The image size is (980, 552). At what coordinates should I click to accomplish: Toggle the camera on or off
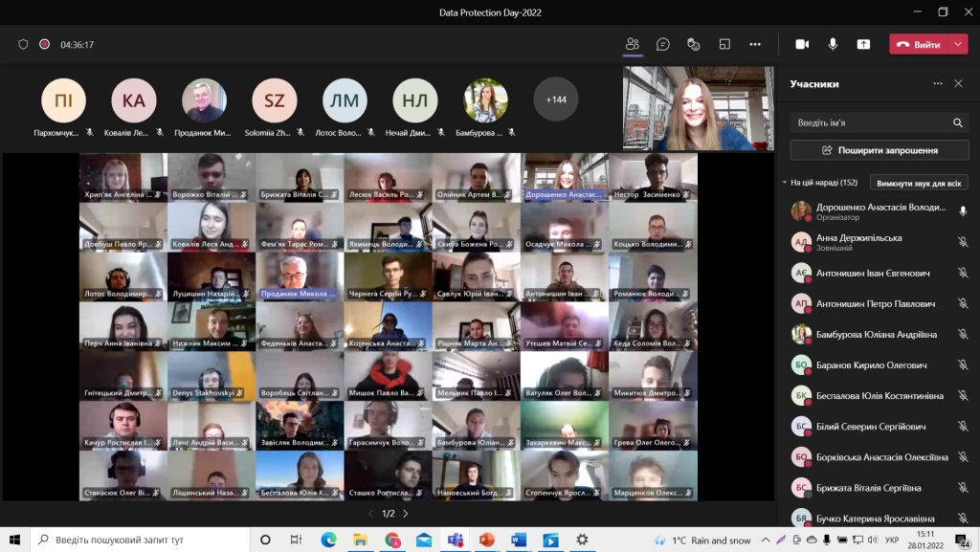tap(802, 44)
